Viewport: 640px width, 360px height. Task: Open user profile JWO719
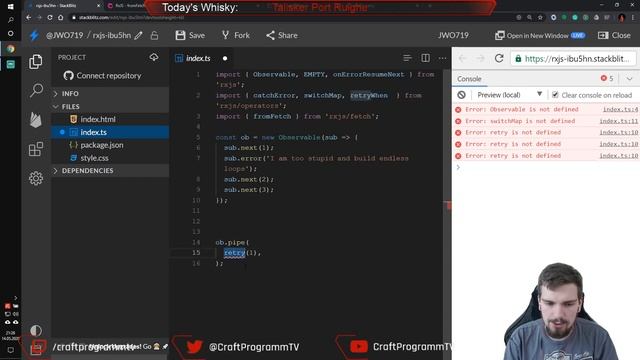coord(453,36)
